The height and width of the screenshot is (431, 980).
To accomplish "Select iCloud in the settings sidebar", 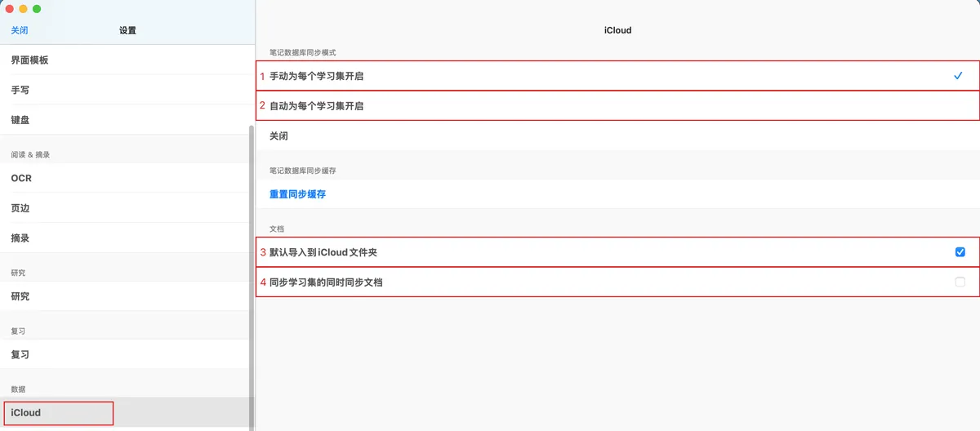I will click(125, 412).
